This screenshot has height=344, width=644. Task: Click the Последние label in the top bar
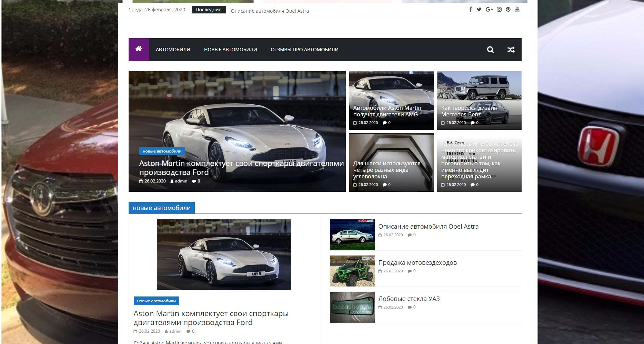coord(209,10)
